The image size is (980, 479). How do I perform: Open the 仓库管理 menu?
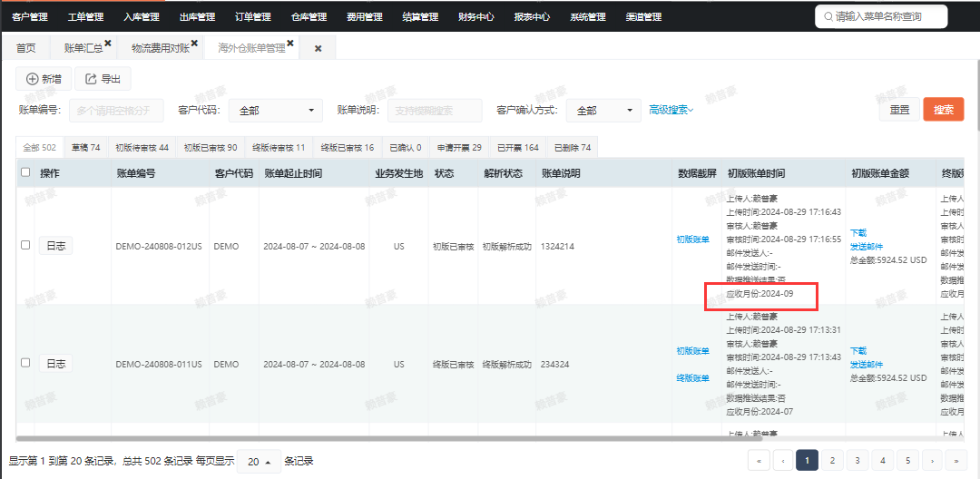309,17
